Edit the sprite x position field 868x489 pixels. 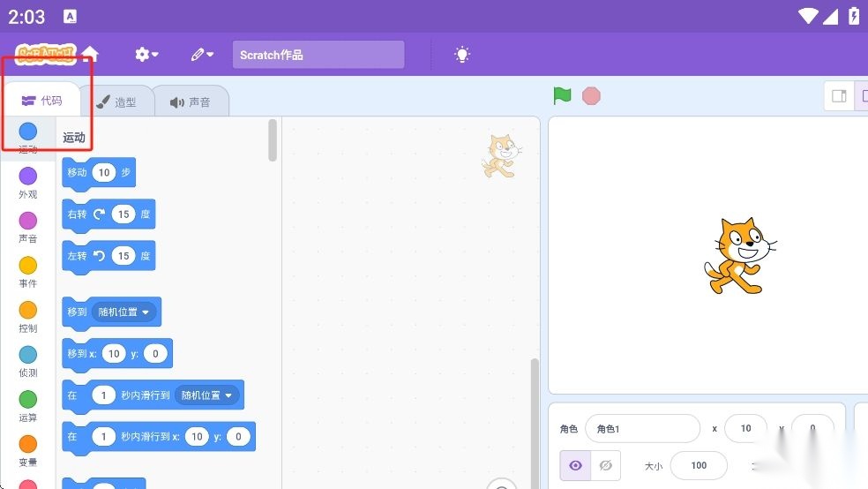click(745, 428)
